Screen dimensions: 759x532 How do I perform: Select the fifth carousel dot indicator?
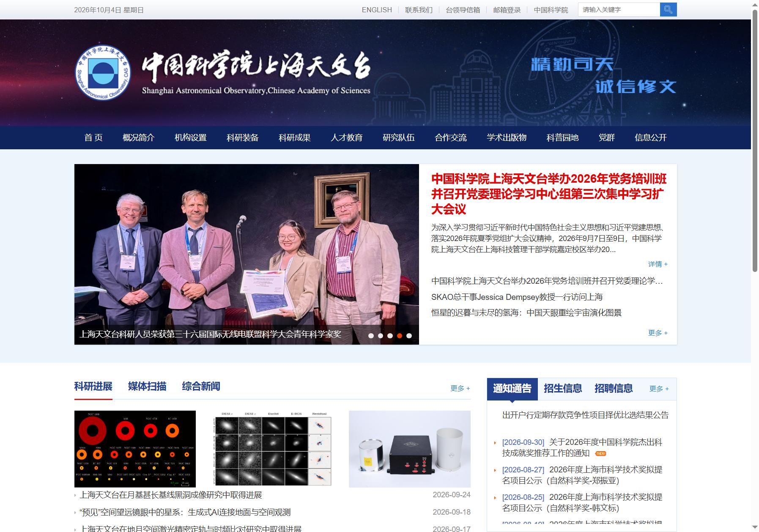pos(409,336)
